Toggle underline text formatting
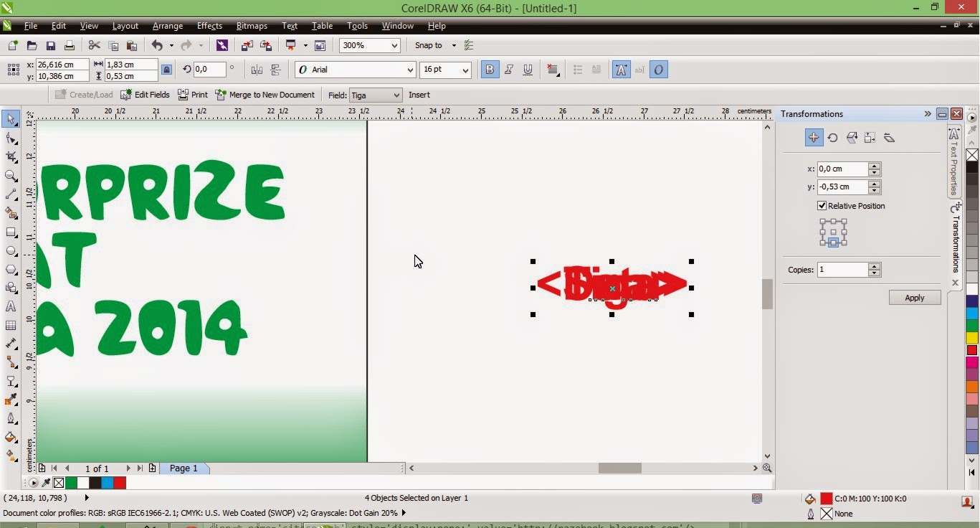The width and height of the screenshot is (980, 528). [x=528, y=70]
